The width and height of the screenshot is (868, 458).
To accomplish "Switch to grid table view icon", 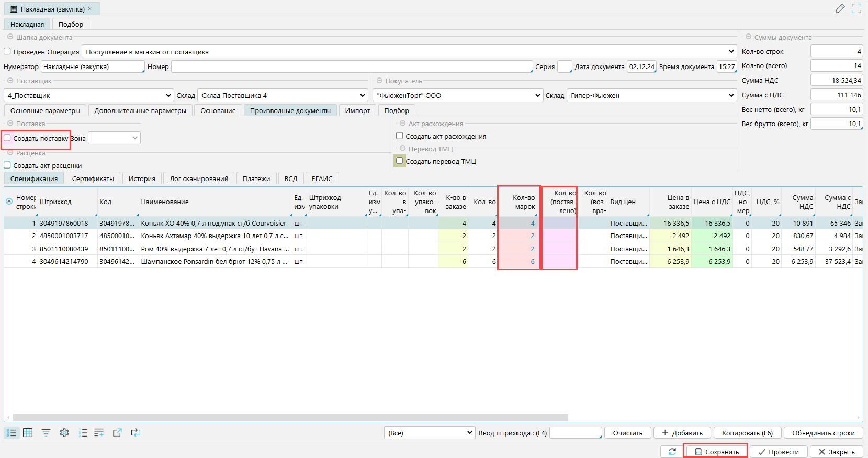I will click(x=28, y=433).
